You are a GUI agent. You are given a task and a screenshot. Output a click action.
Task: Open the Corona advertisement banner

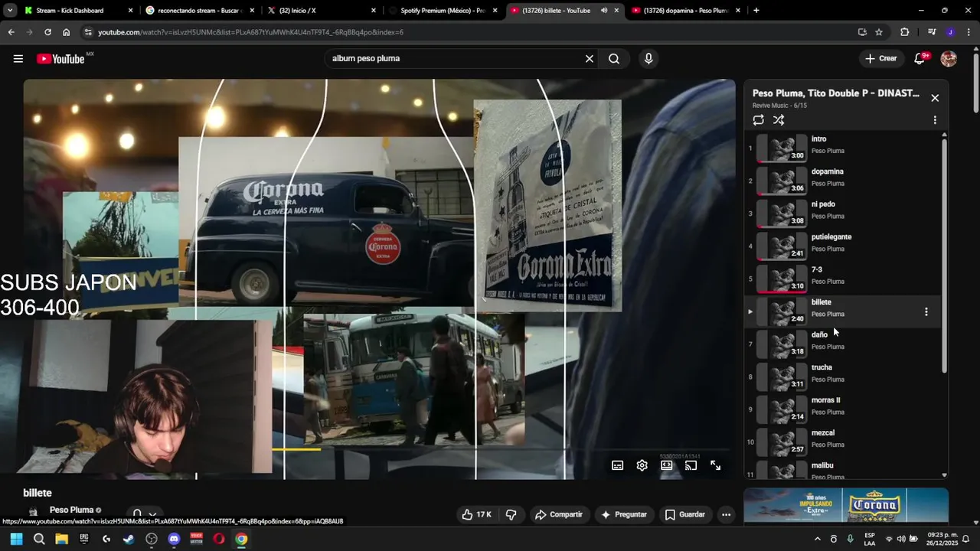click(846, 505)
